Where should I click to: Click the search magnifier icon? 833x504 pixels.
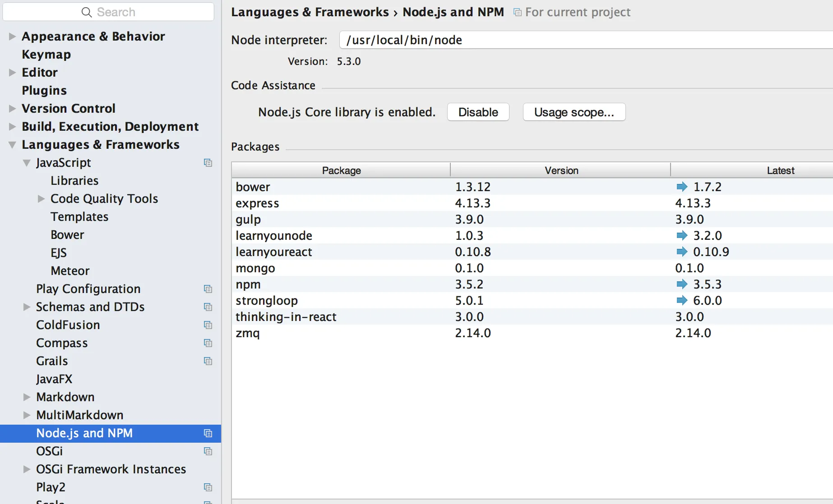(x=87, y=12)
